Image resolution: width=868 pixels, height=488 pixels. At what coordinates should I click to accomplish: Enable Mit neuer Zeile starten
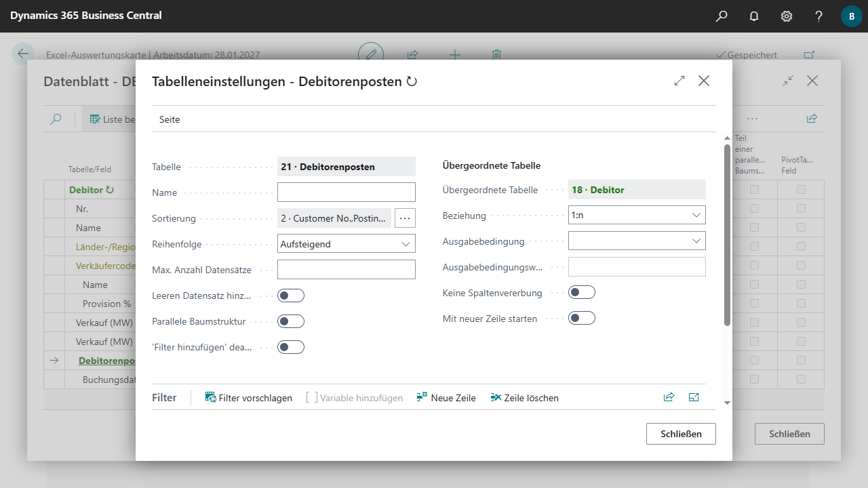(x=581, y=319)
